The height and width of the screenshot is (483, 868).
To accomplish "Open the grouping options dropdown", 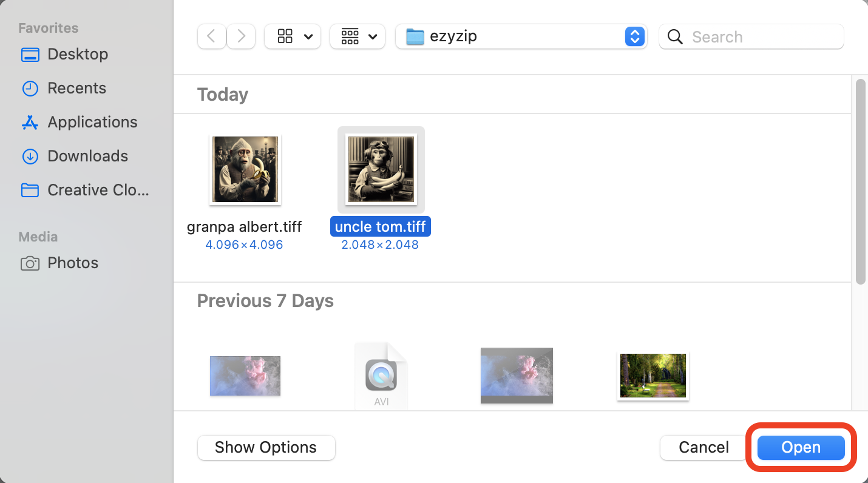I will click(358, 36).
